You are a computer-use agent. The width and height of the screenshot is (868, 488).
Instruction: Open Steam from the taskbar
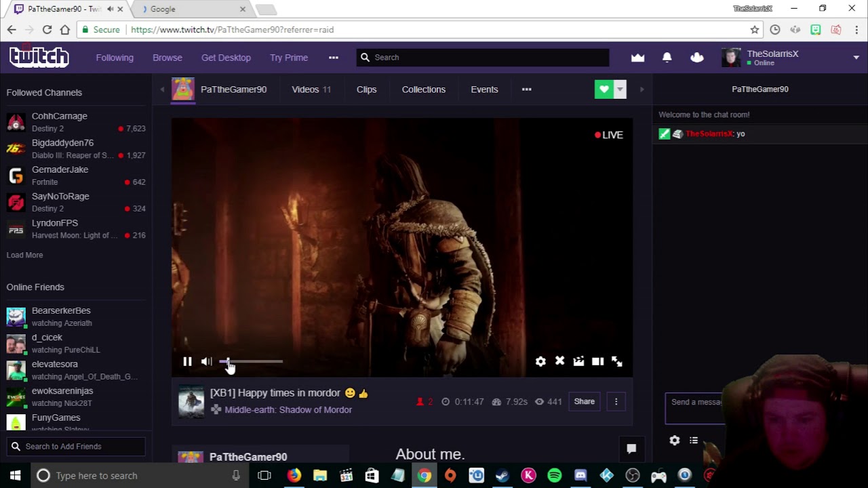pyautogui.click(x=502, y=476)
